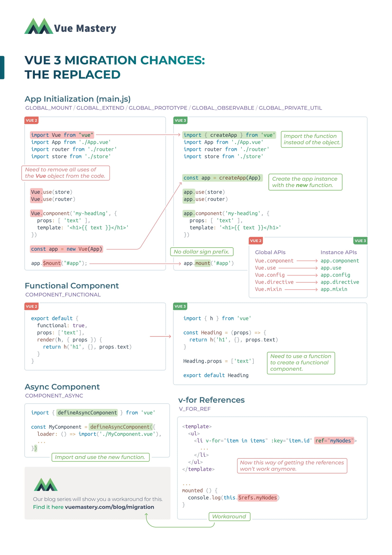Click "app.config" in the Instance APIs list

click(x=335, y=275)
